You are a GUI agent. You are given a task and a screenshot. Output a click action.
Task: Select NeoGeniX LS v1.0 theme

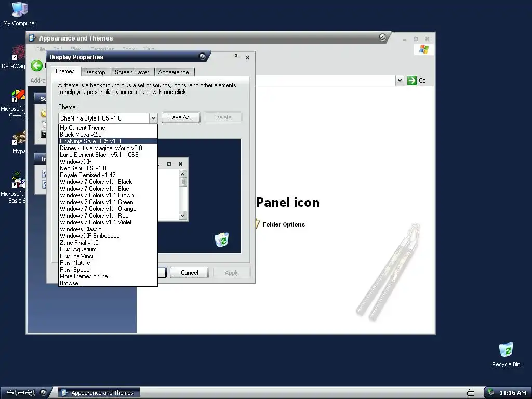tap(108, 168)
